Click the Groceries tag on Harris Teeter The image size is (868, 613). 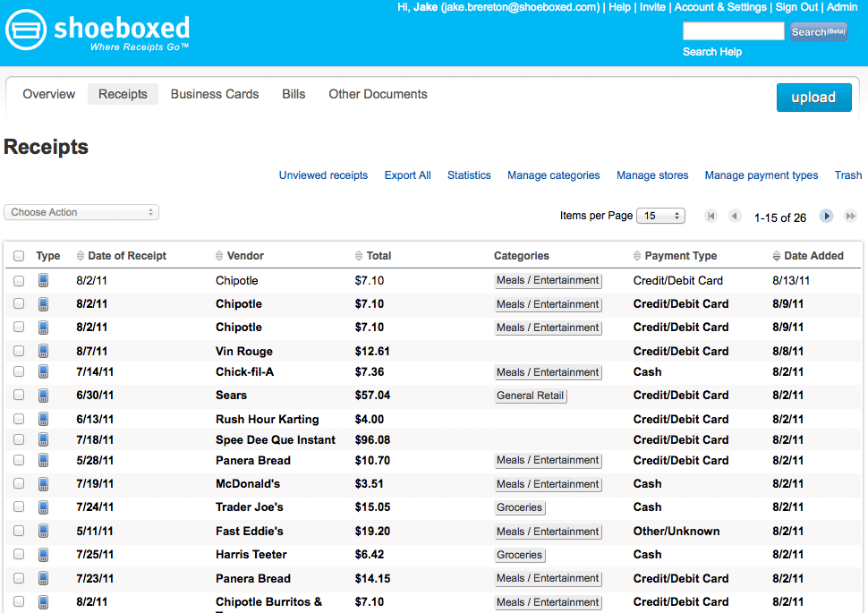519,555
